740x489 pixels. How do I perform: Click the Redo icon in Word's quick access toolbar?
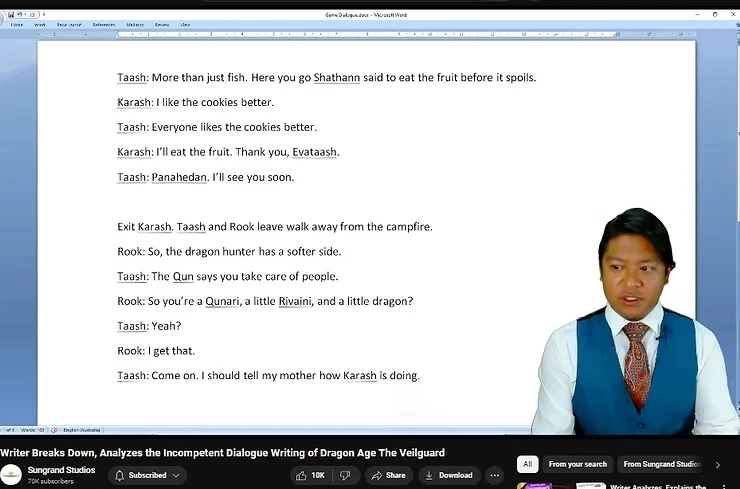tap(32, 15)
